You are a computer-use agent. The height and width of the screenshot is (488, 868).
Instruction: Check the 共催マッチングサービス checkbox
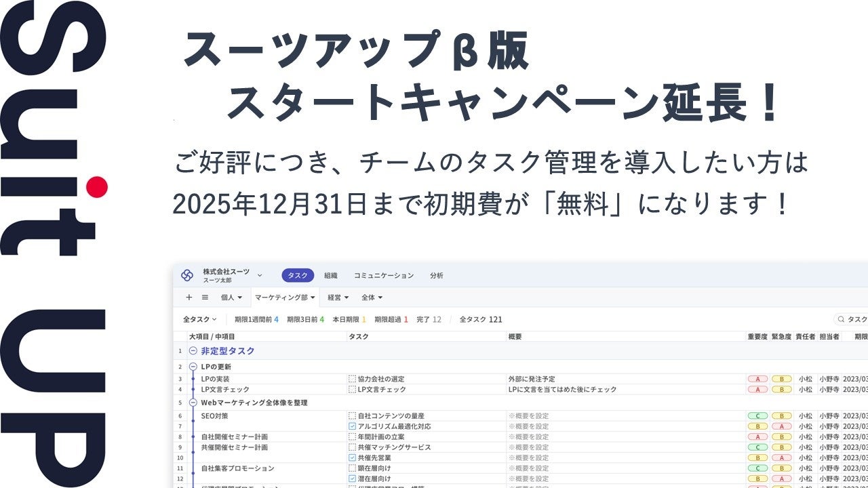point(352,447)
